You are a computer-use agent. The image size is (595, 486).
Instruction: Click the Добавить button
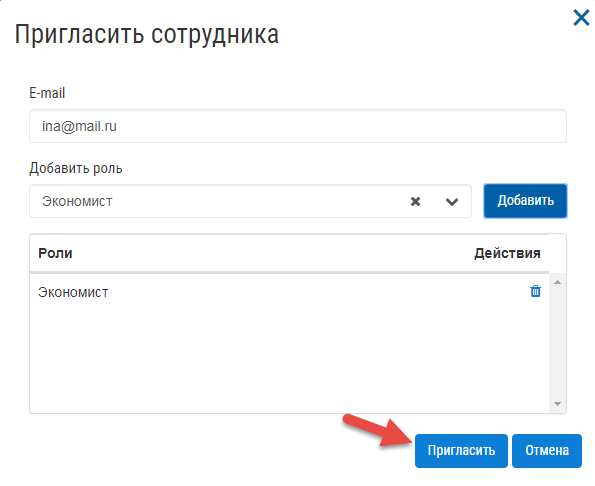pos(525,201)
